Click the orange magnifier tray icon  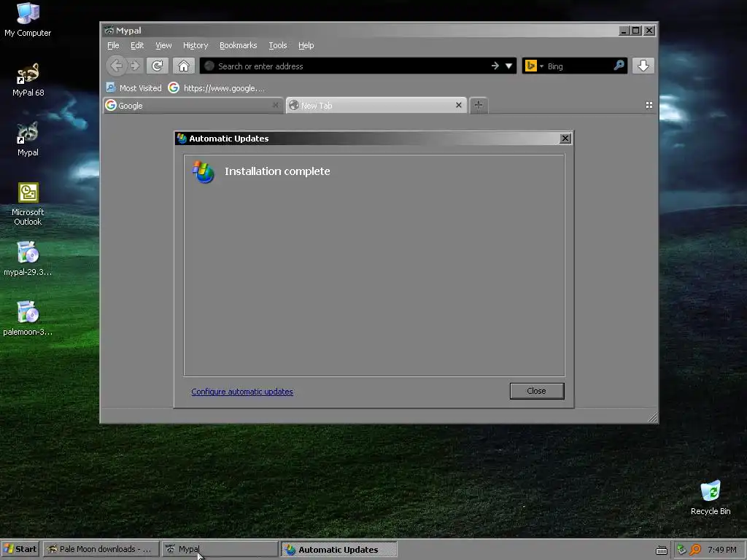click(x=695, y=550)
